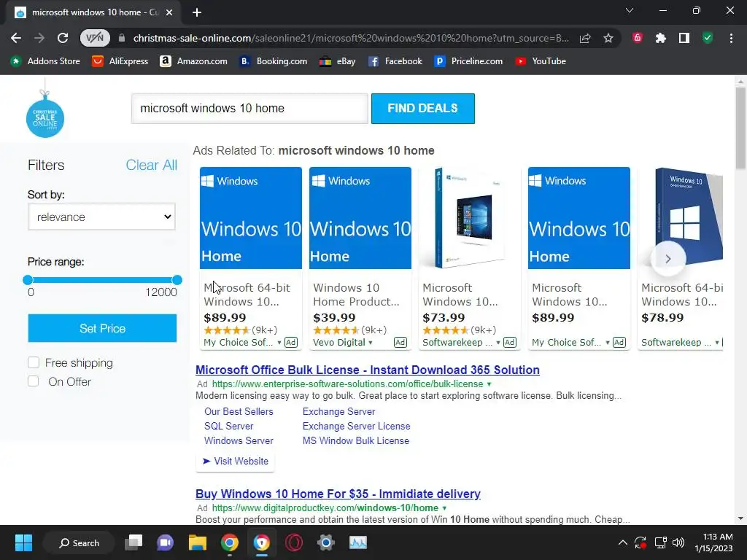
Task: Show hidden system tray icons
Action: (x=623, y=542)
